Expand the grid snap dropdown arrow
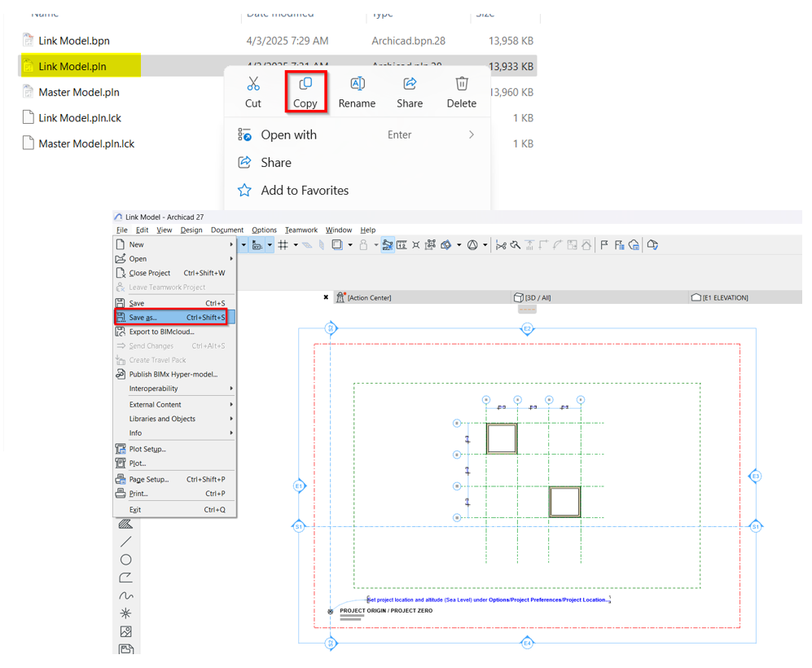Viewport: 812px width, 668px height. point(295,245)
